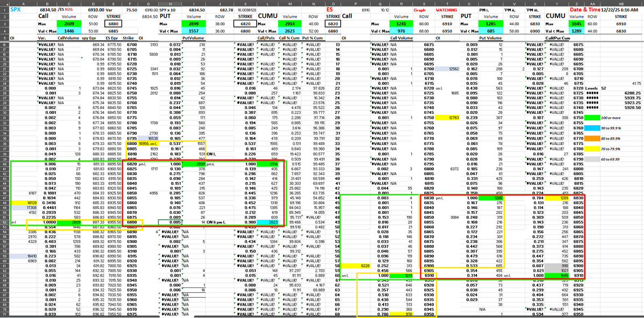Screen dimensions: 644x318
Task: Select the '51.00' ROW cell
Action: [x=93, y=24]
